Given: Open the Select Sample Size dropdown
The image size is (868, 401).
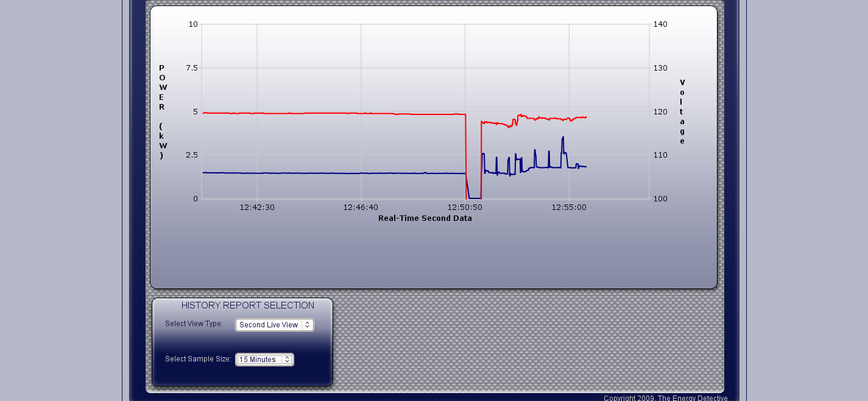Looking at the screenshot, I should pyautogui.click(x=264, y=360).
